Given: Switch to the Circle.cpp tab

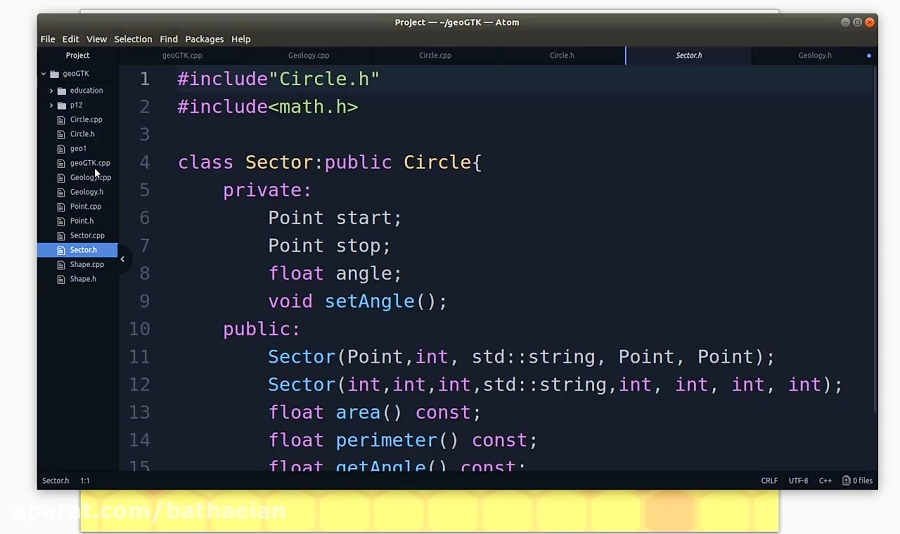Looking at the screenshot, I should [x=435, y=56].
